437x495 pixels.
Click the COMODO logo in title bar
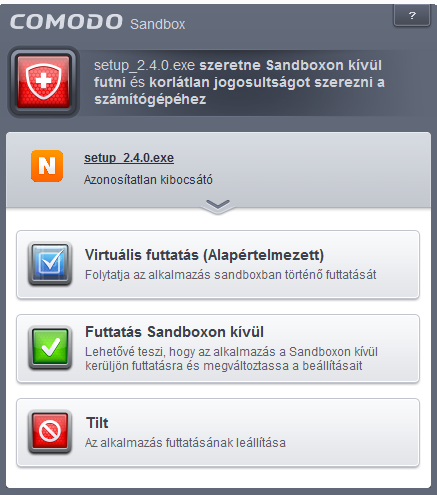[66, 22]
